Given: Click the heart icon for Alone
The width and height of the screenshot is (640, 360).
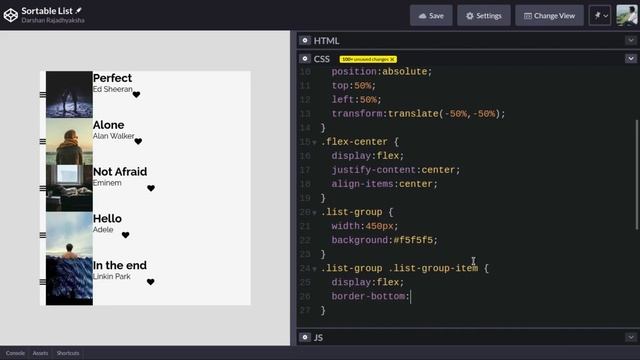Looking at the screenshot, I should [x=138, y=141].
